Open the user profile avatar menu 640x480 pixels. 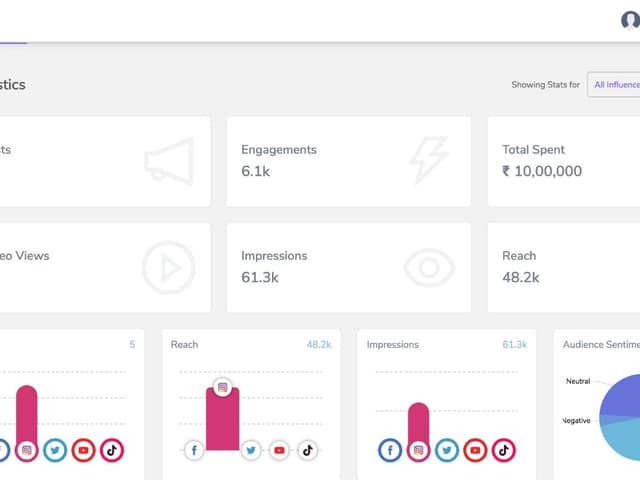(630, 20)
